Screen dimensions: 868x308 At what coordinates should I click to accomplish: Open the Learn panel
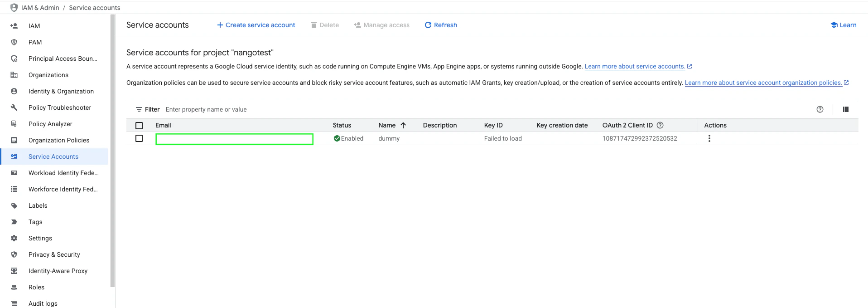pos(843,25)
